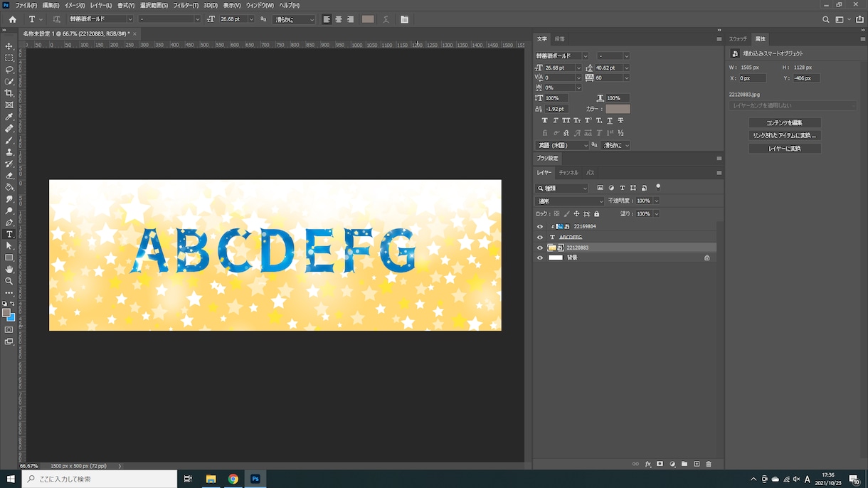
Task: Click the Home icon in options bar
Action: pyautogui.click(x=12, y=19)
